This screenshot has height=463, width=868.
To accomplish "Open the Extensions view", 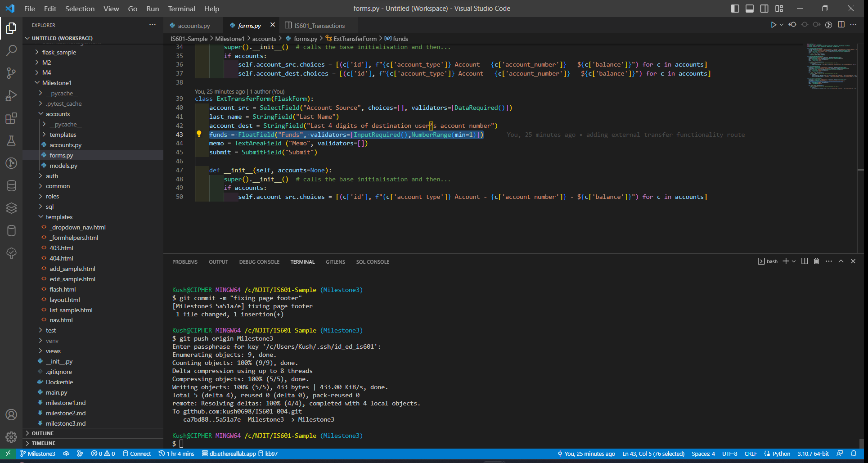I will point(11,118).
